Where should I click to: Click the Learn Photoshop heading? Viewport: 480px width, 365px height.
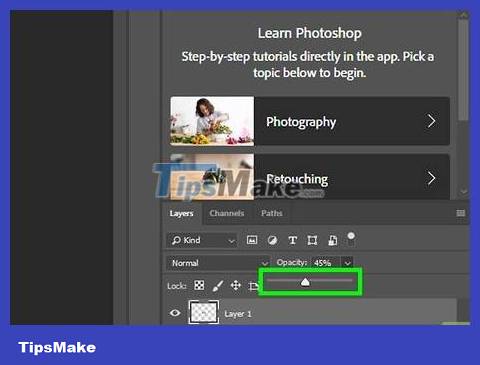(309, 33)
